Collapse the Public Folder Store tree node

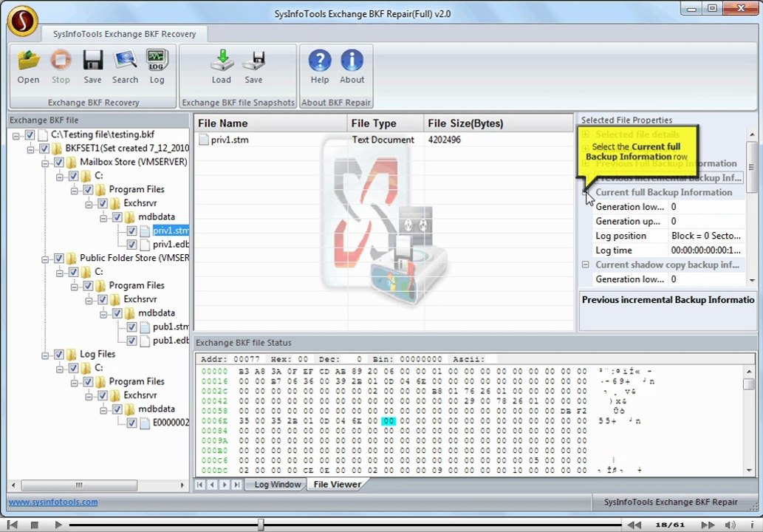pyautogui.click(x=45, y=259)
